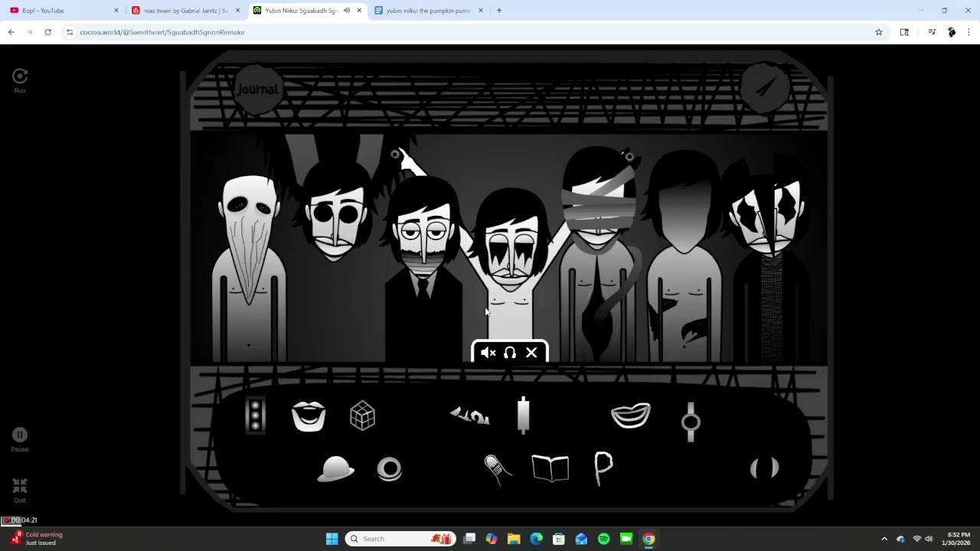Reload the current page
Image resolution: width=980 pixels, height=551 pixels.
pos(47,32)
